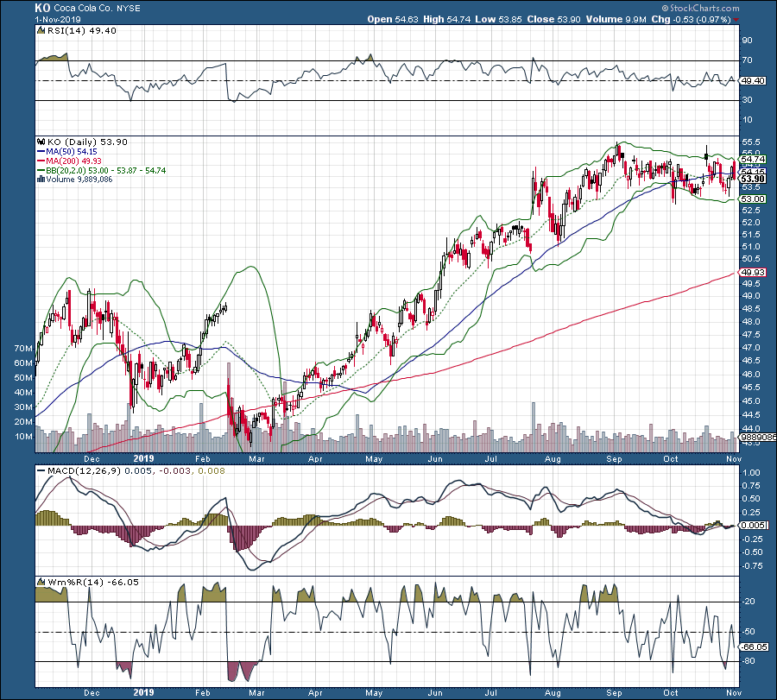Click RSI axis level 30
Image resolution: width=777 pixels, height=700 pixels.
[x=747, y=100]
